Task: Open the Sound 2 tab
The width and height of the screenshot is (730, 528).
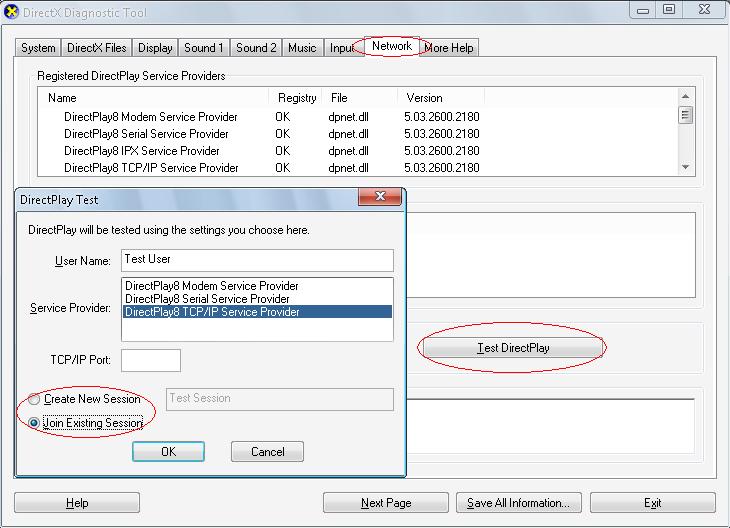Action: [256, 48]
